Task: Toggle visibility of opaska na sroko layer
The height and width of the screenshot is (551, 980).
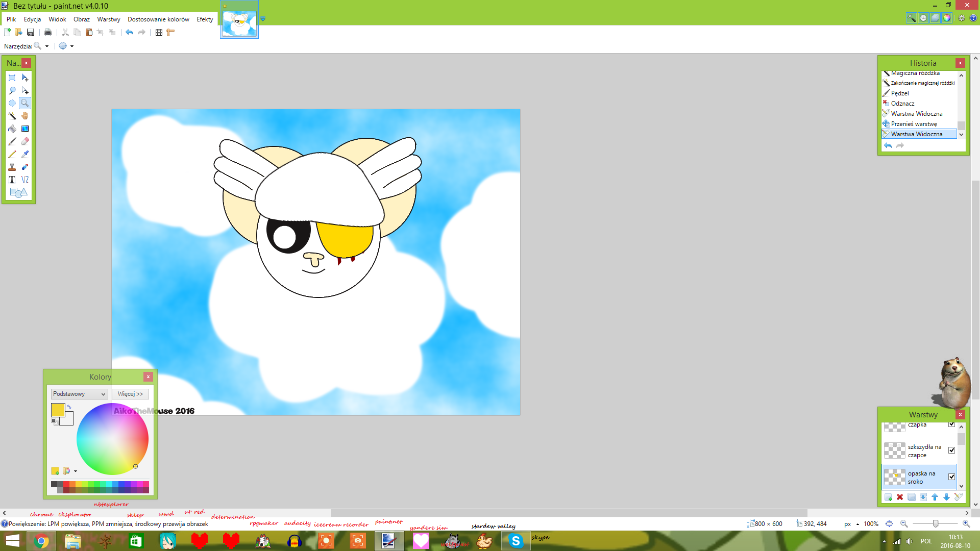Action: coord(951,477)
